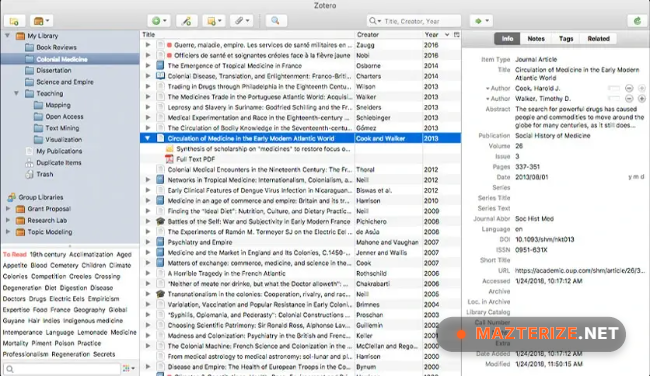The image size is (650, 376).
Task: Toggle the Indigenous medicine tag filter
Action: [x=93, y=321]
